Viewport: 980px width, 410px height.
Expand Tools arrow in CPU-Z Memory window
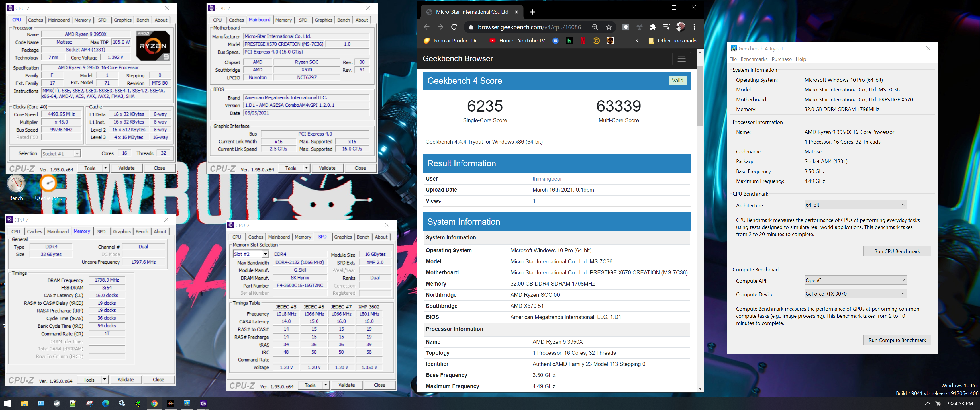(105, 379)
